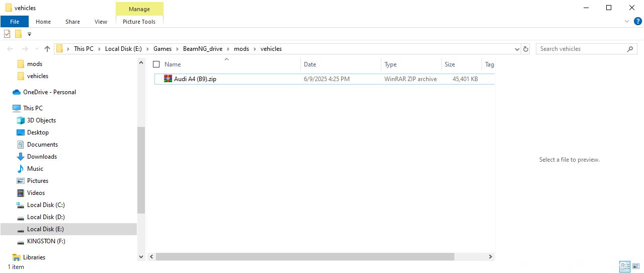Select mods folder in navigation pane
644x273 pixels.
click(x=35, y=64)
